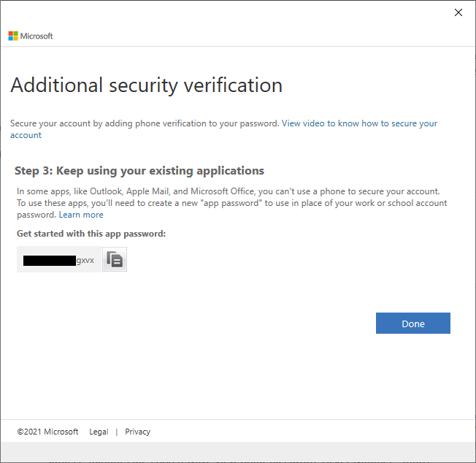Open the Privacy footer link
The width and height of the screenshot is (476, 463).
click(137, 432)
